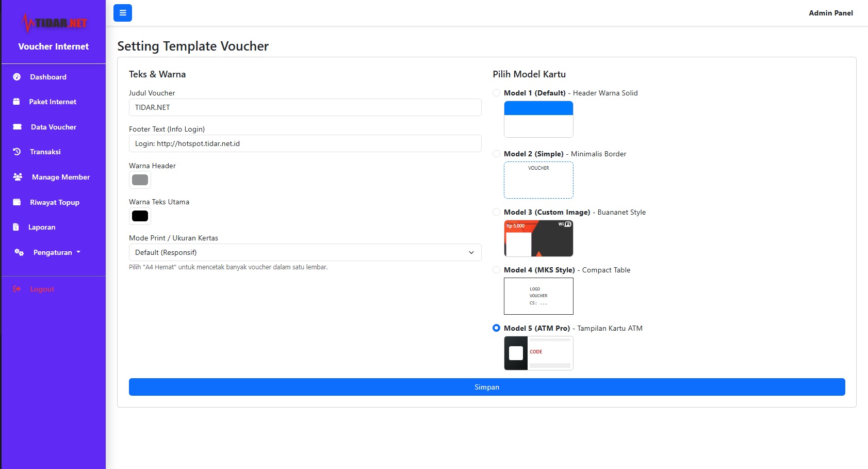Image resolution: width=868 pixels, height=469 pixels.
Task: Open the Warna Teks Utama color picker
Action: click(140, 216)
